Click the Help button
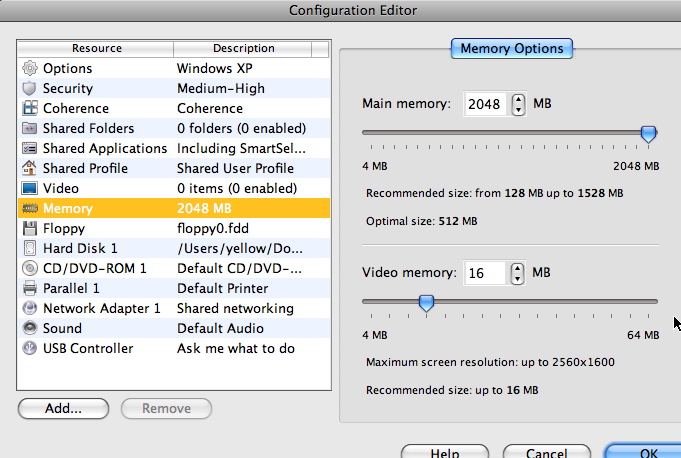The width and height of the screenshot is (681, 458). tap(445, 451)
